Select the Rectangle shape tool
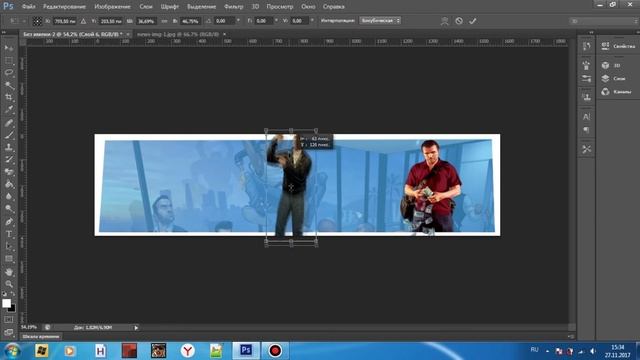The image size is (640, 360). [x=9, y=259]
